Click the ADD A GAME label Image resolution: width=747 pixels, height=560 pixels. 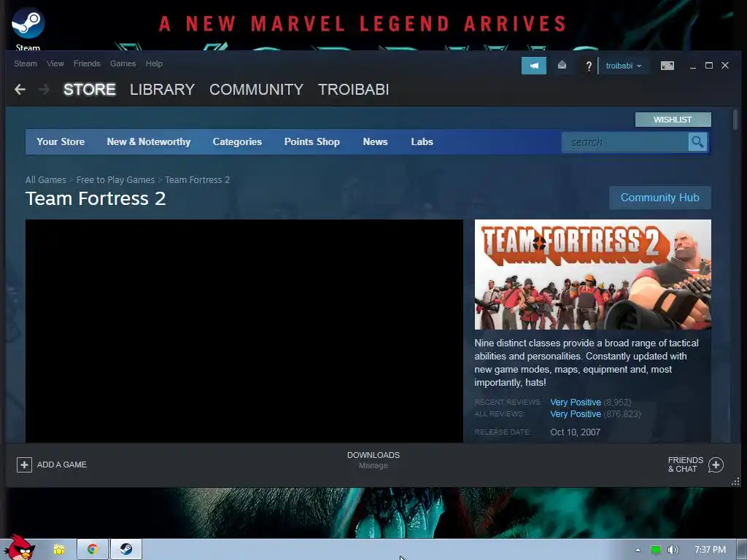(x=62, y=464)
